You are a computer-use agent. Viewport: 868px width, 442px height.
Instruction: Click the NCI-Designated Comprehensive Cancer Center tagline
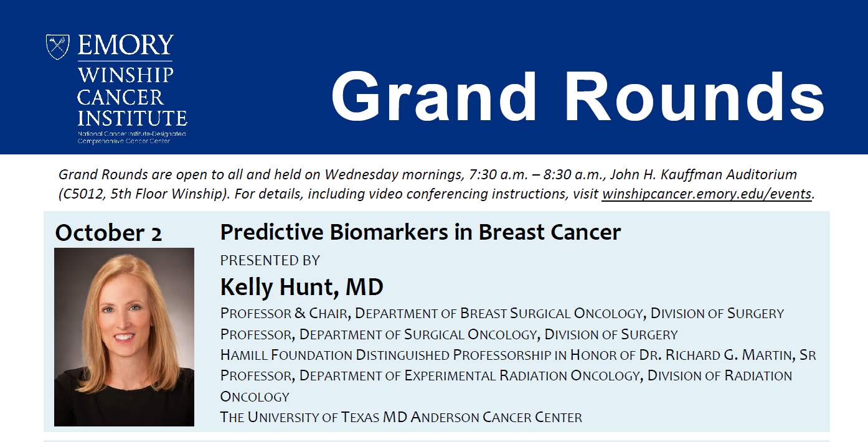pos(131,138)
